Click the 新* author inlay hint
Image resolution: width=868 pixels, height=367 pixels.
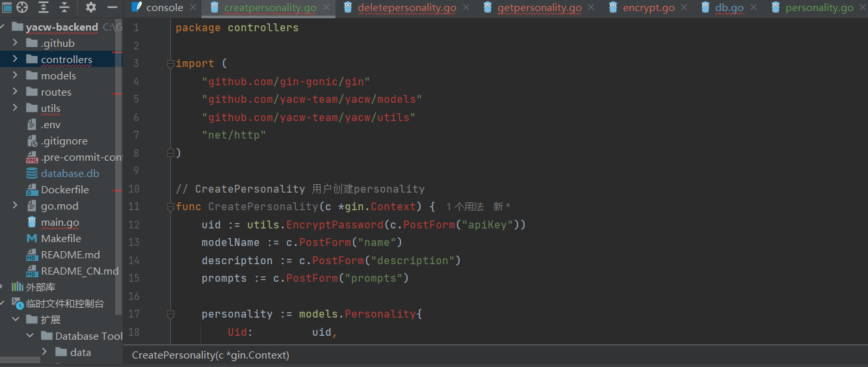click(x=501, y=207)
